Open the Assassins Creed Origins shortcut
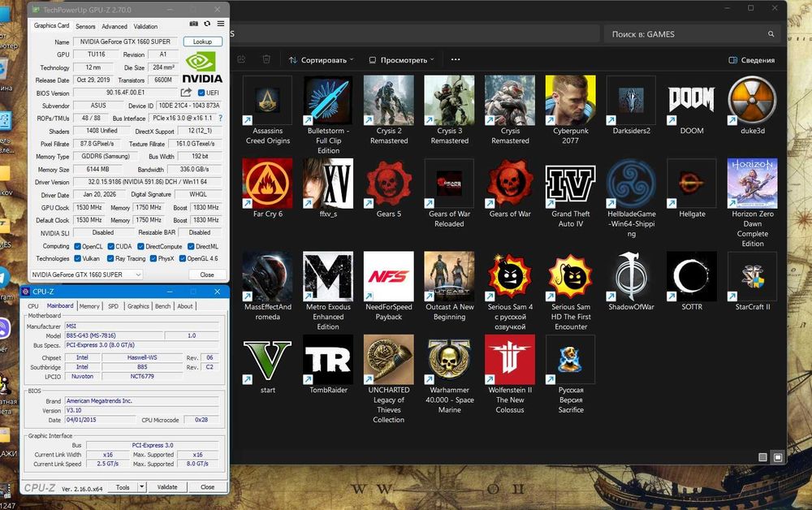 [267, 101]
